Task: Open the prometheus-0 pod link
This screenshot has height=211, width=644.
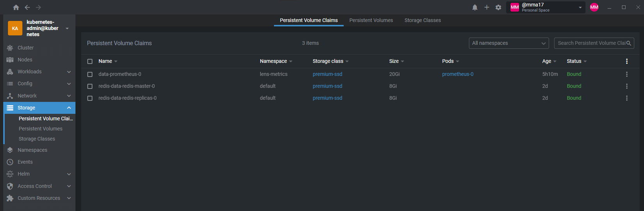Action: [x=457, y=74]
